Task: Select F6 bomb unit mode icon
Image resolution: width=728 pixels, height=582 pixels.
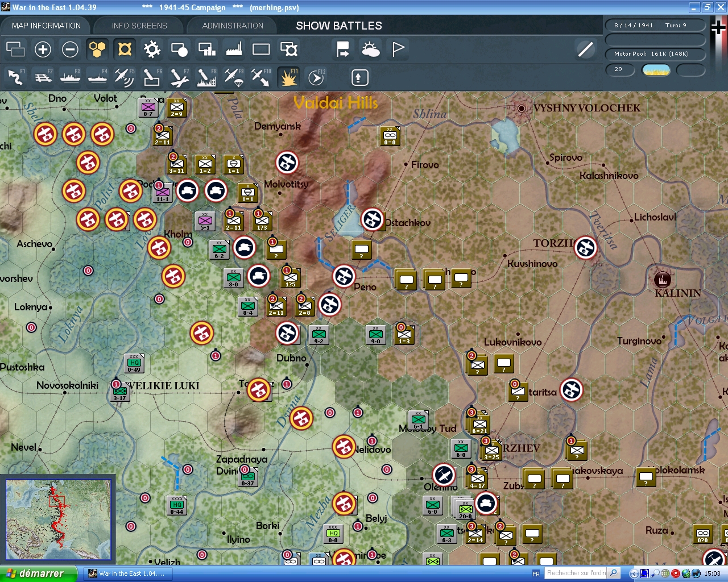Action: pyautogui.click(x=152, y=77)
